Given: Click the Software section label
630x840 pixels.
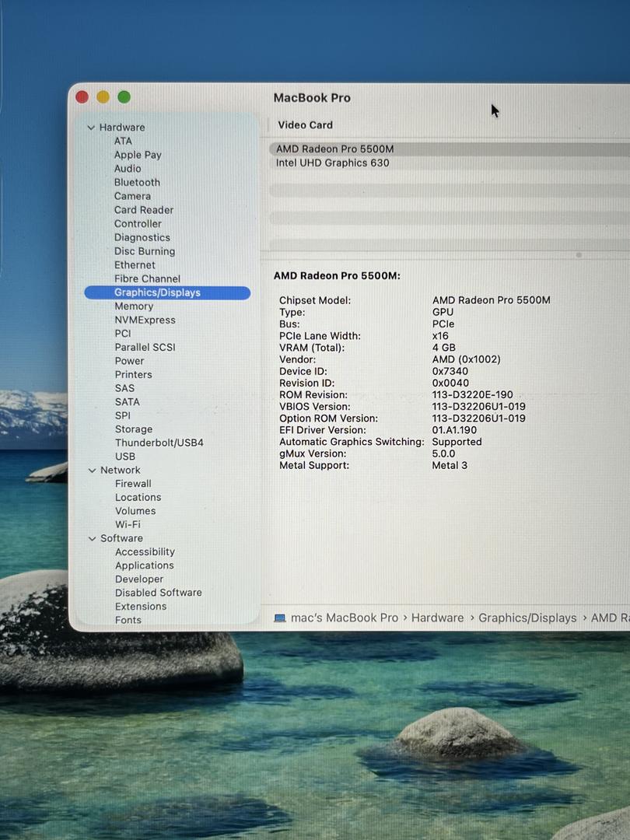Looking at the screenshot, I should (121, 538).
